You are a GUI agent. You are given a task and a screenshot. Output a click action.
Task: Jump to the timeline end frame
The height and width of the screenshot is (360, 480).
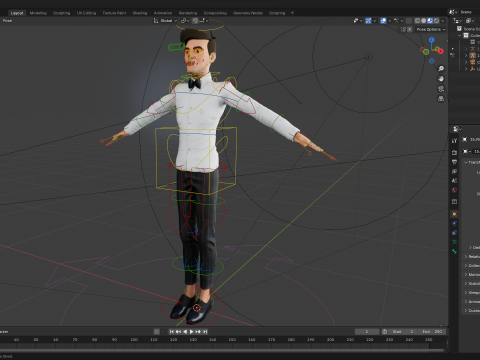click(205, 332)
